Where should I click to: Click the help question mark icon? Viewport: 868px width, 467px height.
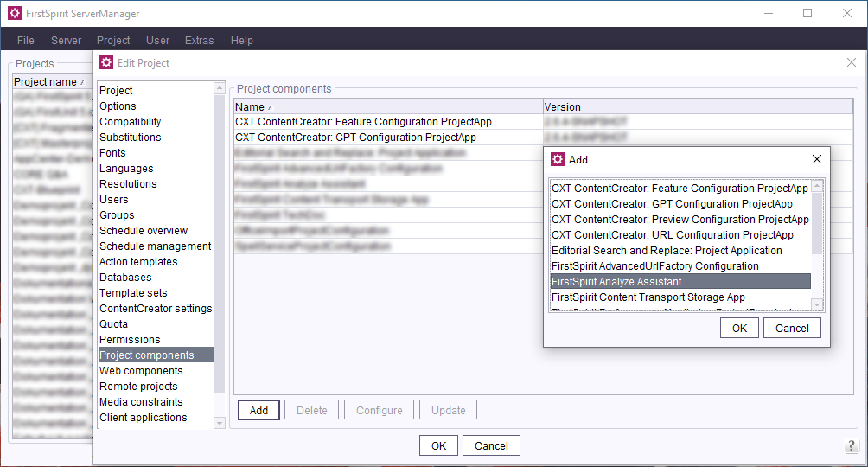[852, 445]
